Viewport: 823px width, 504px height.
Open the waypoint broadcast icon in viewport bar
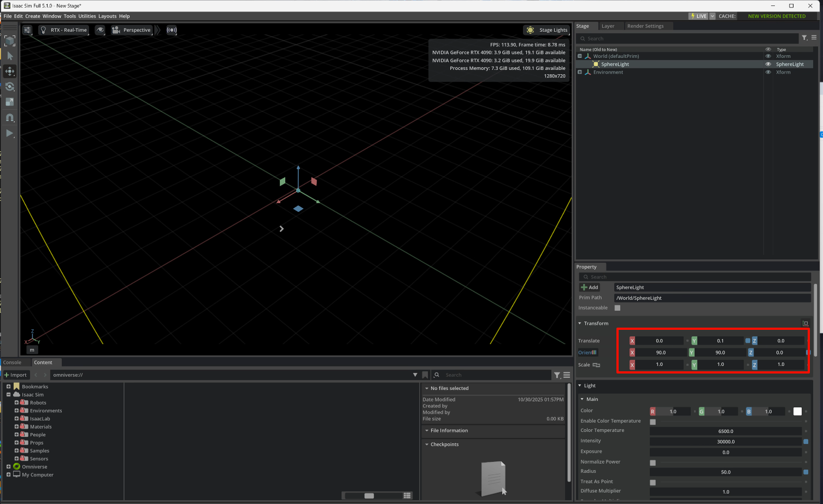coord(172,30)
